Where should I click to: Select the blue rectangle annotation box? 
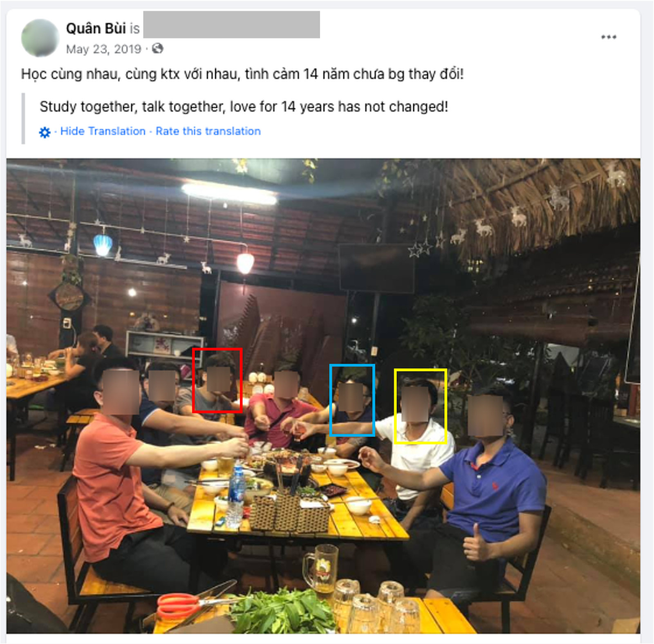(352, 400)
